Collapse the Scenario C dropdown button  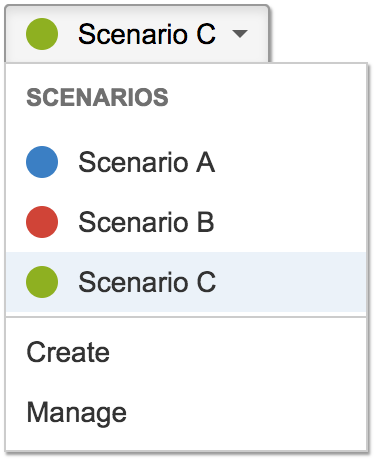[x=137, y=34]
